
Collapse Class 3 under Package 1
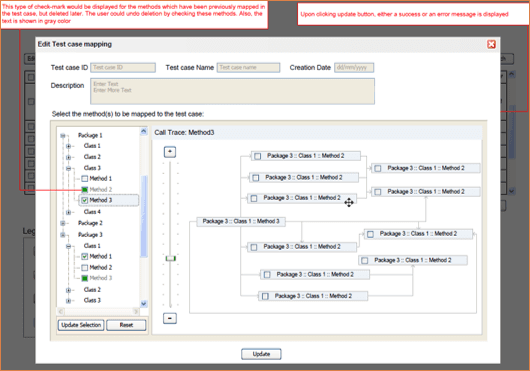[69, 168]
